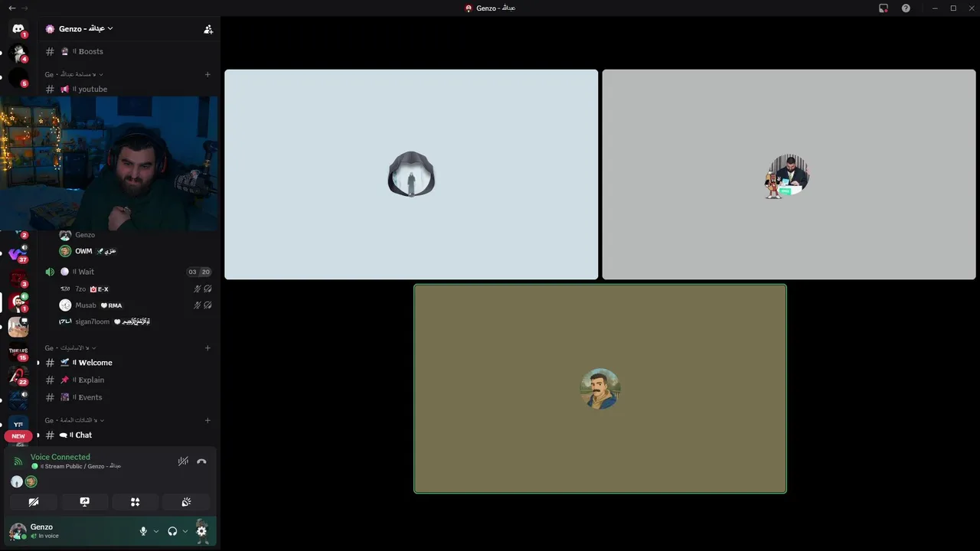Click first avatar under Voice Connected
Viewport: 980px width, 551px height.
(x=17, y=481)
